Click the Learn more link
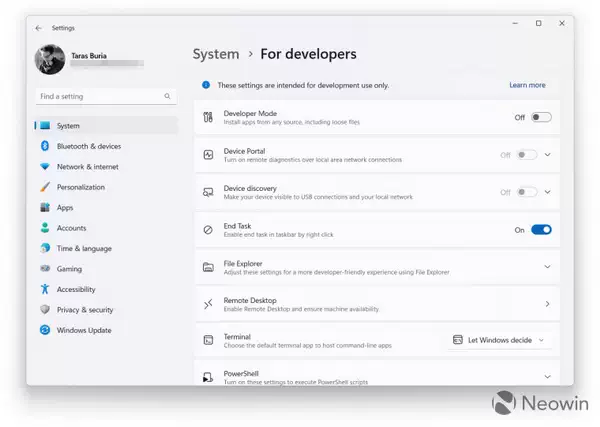The height and width of the screenshot is (427, 600). [x=527, y=85]
